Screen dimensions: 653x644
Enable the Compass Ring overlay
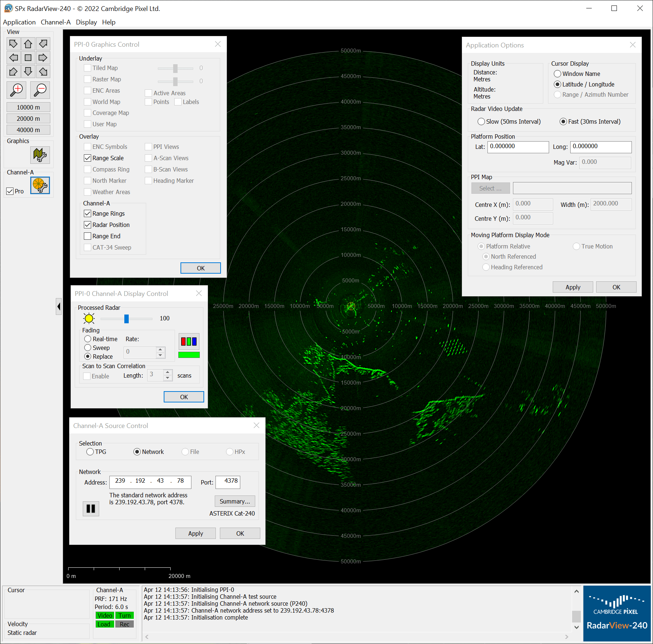[87, 169]
